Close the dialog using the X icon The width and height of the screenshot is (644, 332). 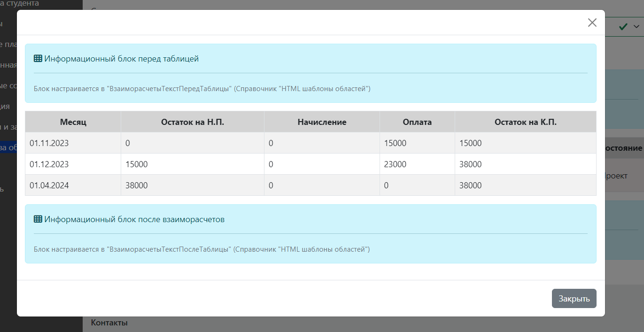click(x=592, y=23)
